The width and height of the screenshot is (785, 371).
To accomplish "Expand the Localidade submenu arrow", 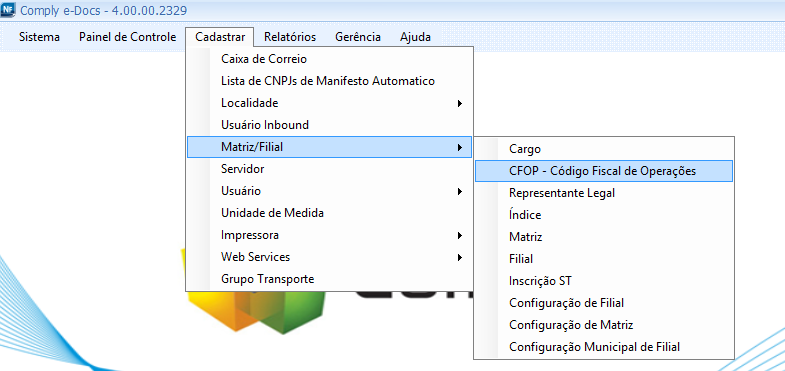I will [x=459, y=104].
